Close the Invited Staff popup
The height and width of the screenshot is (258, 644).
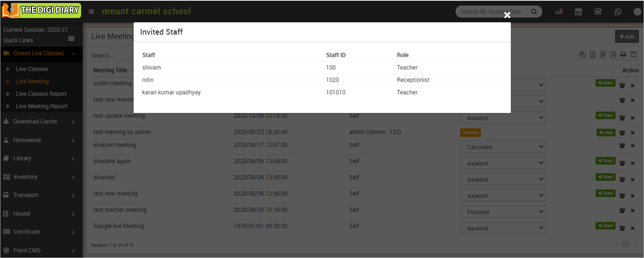point(507,15)
